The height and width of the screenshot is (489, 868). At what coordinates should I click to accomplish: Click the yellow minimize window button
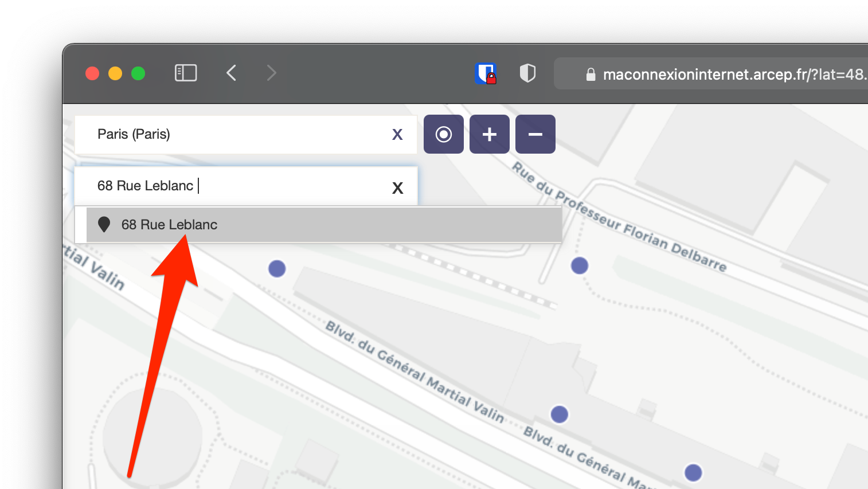[x=115, y=73]
